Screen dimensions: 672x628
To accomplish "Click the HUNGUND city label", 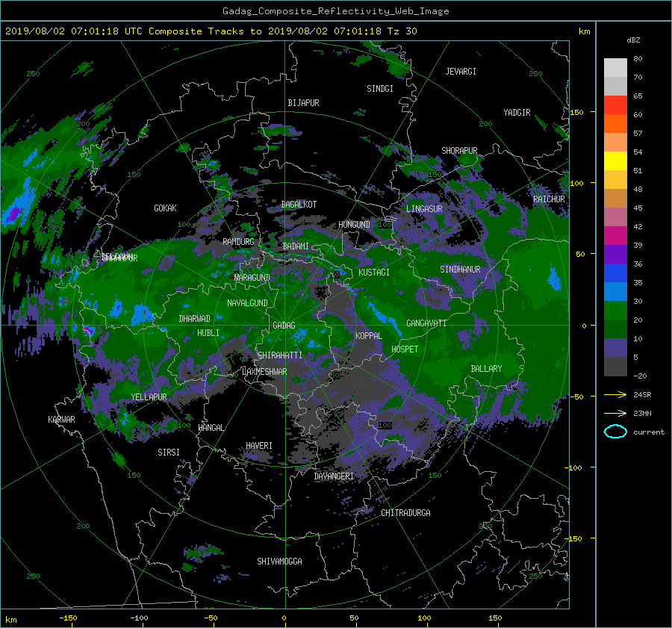I will [x=354, y=225].
